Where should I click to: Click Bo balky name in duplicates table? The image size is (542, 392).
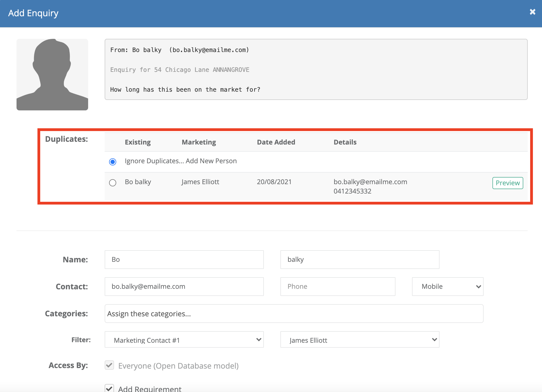click(138, 182)
